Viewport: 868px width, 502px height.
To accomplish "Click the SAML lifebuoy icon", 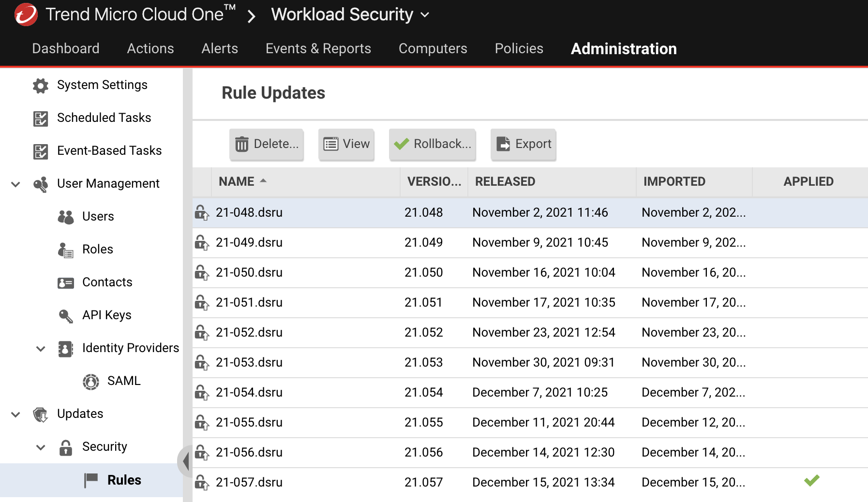I will 91,382.
